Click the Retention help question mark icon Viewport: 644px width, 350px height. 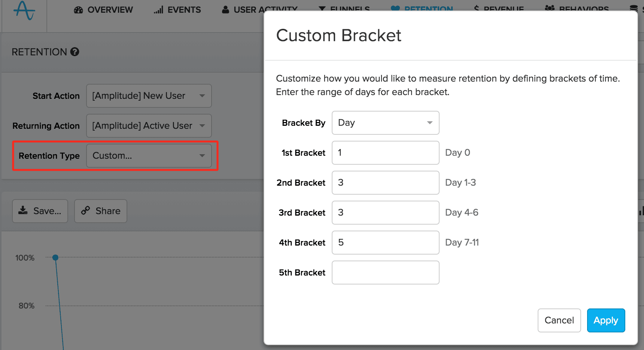75,52
